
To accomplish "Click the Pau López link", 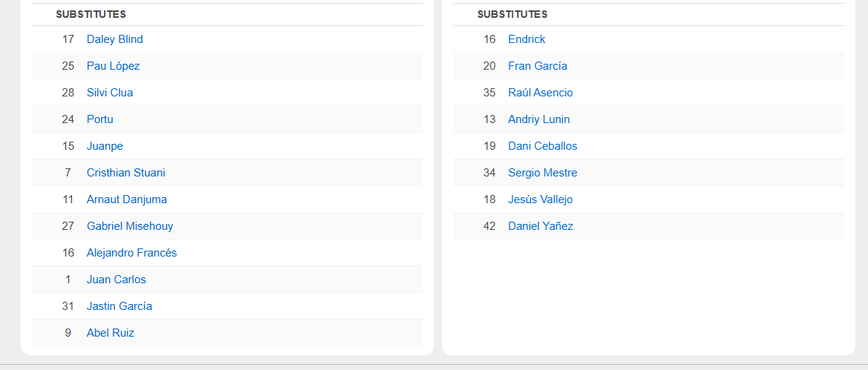I will tap(113, 66).
